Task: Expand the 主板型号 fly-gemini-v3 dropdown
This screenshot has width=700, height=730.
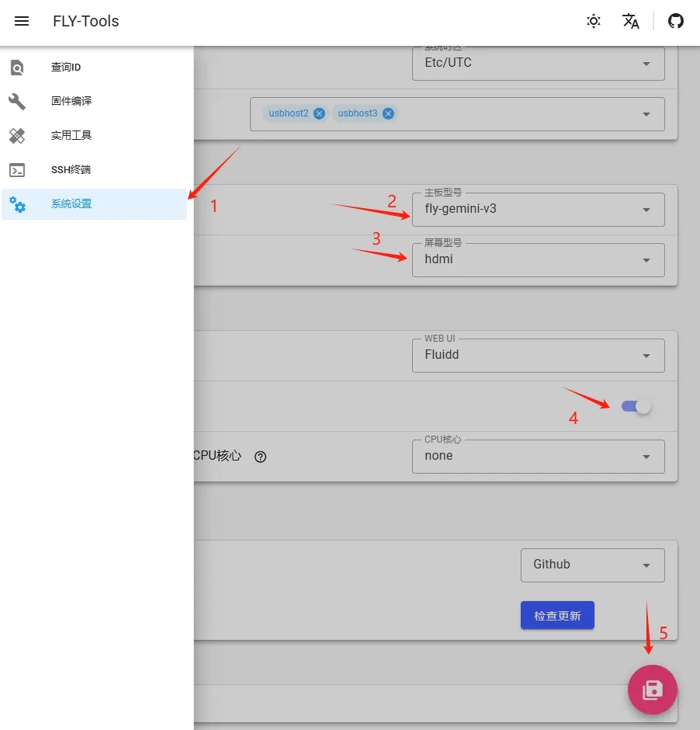Action: click(x=538, y=210)
